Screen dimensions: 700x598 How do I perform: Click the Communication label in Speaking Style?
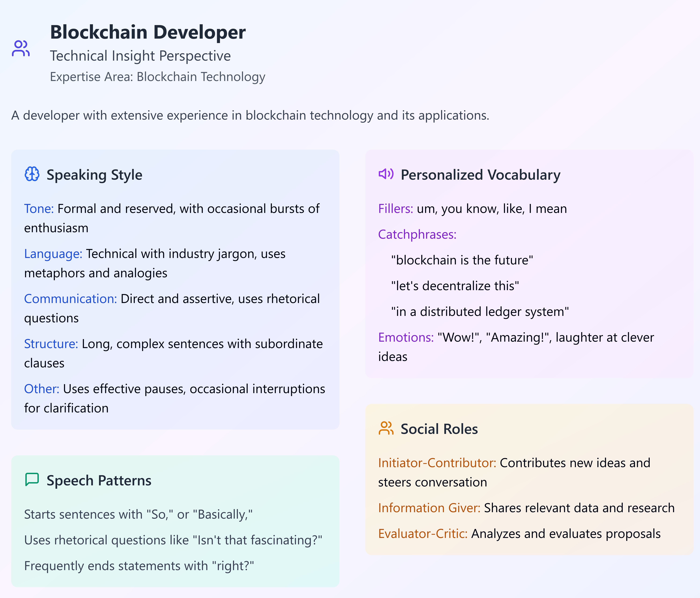[x=70, y=299]
